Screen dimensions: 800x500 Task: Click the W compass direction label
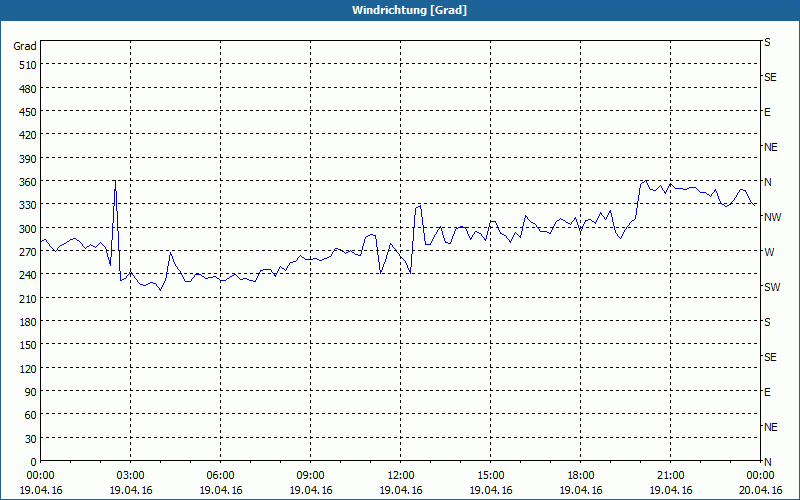[769, 252]
